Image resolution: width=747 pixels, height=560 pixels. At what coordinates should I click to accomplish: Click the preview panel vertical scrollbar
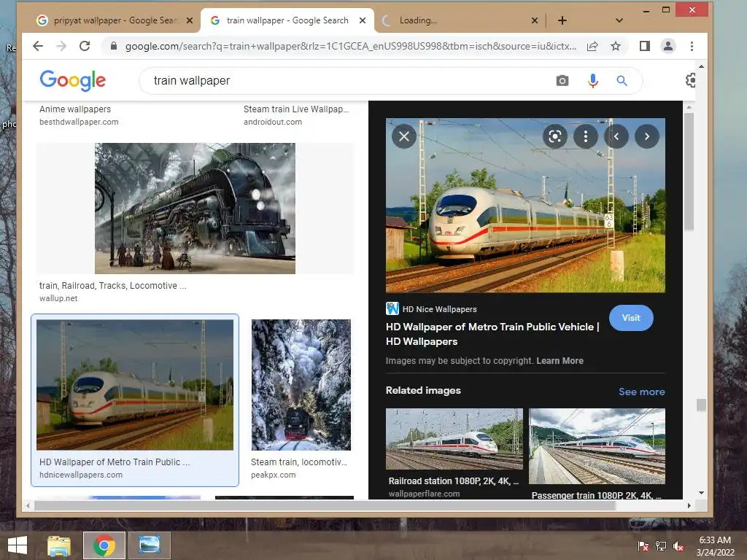pyautogui.click(x=689, y=171)
